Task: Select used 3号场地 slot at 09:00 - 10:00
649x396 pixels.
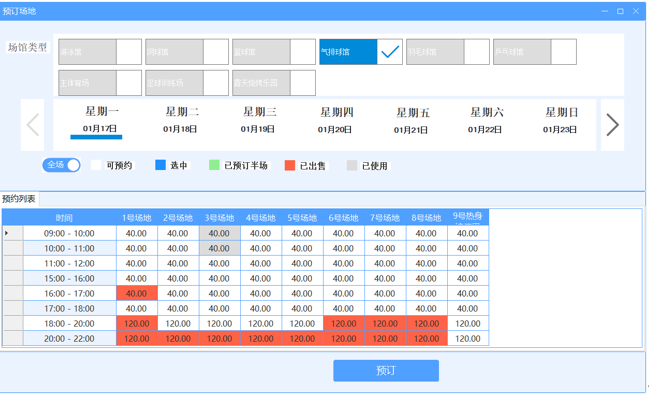Action: coord(219,233)
